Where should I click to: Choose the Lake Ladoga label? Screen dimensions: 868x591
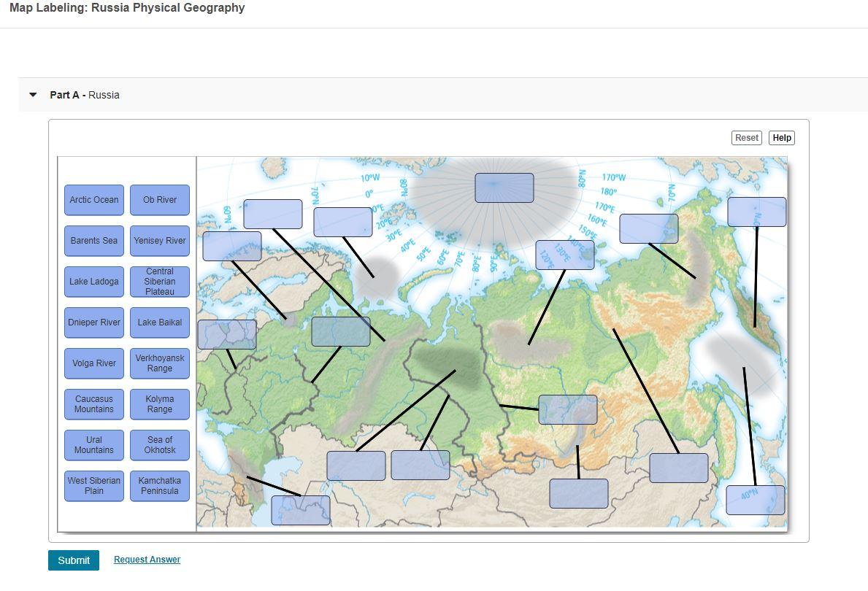coord(94,282)
